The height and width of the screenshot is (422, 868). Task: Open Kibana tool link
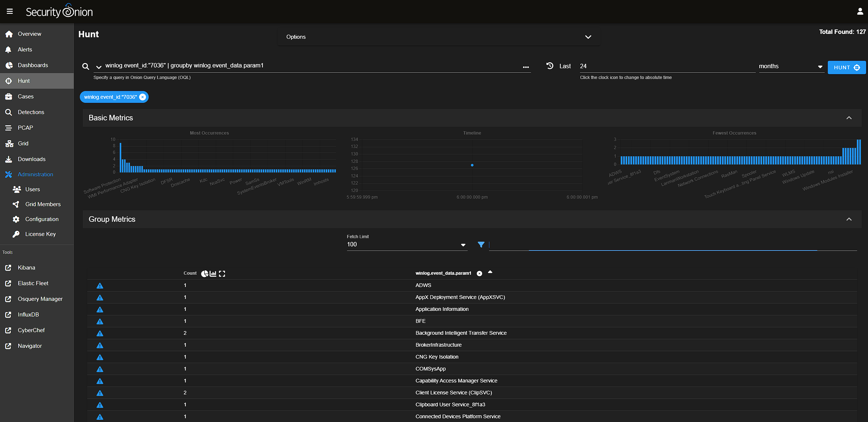click(x=26, y=268)
